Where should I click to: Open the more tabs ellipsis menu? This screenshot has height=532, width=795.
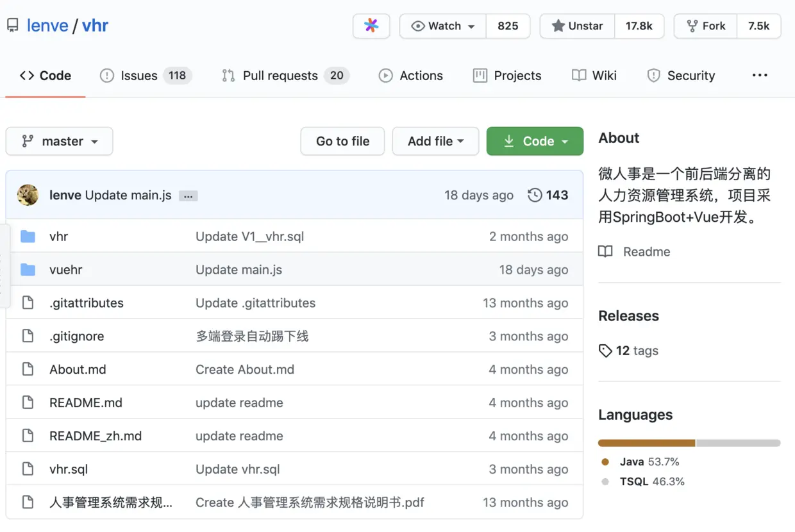760,75
